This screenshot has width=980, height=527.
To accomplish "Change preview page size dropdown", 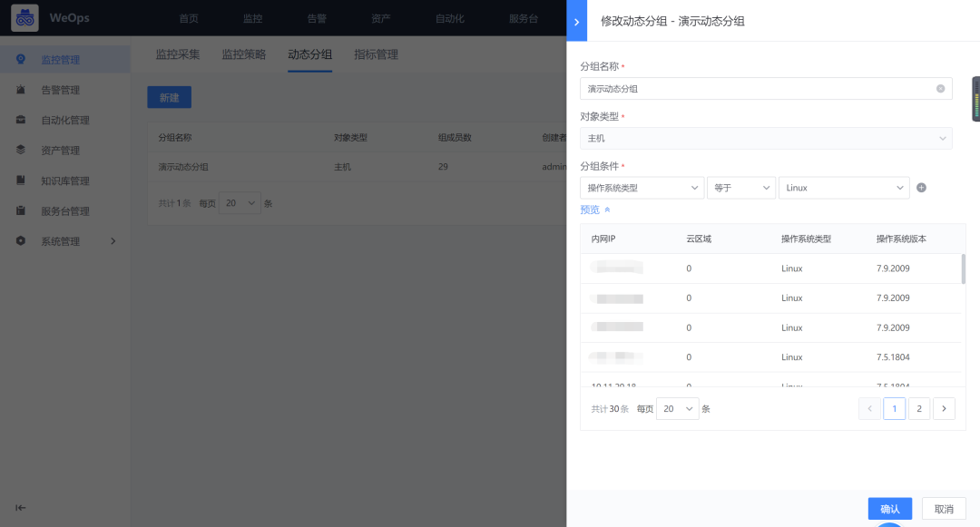I will [678, 408].
